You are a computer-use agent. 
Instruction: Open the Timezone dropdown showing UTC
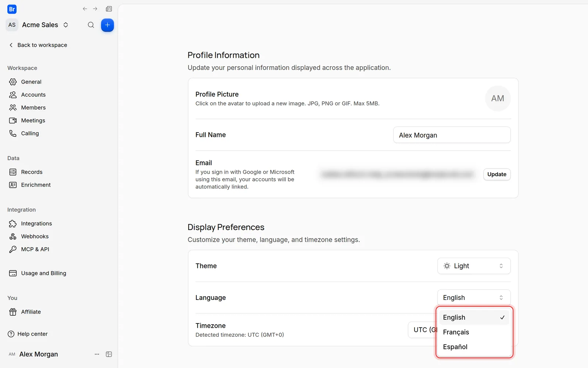point(423,330)
